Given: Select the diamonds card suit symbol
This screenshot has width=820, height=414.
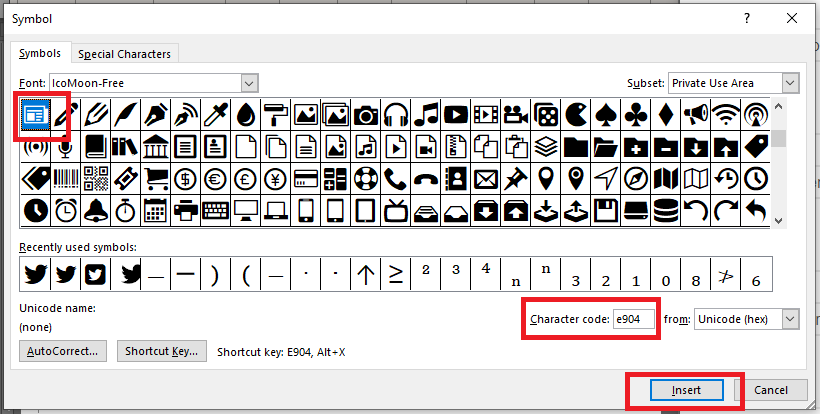Looking at the screenshot, I should [x=666, y=114].
